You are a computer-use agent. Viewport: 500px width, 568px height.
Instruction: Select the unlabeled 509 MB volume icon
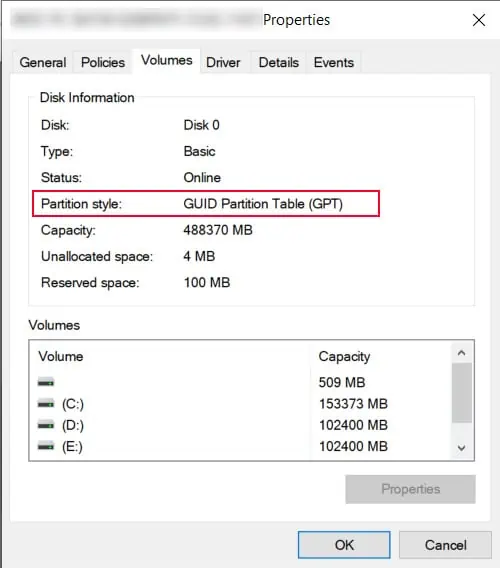46,382
